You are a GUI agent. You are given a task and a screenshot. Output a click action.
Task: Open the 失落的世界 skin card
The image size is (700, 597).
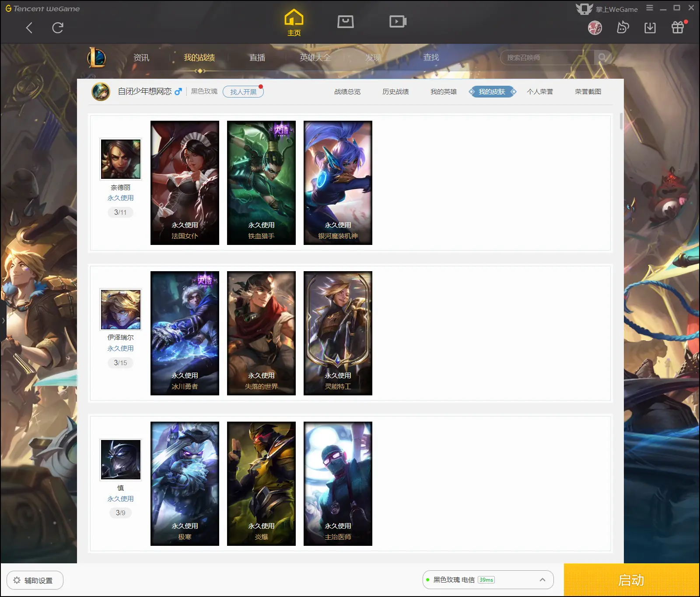261,333
